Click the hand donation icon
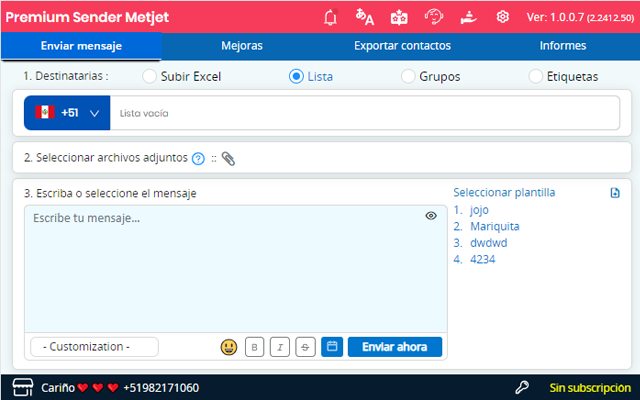The height and width of the screenshot is (400, 640). (x=468, y=17)
